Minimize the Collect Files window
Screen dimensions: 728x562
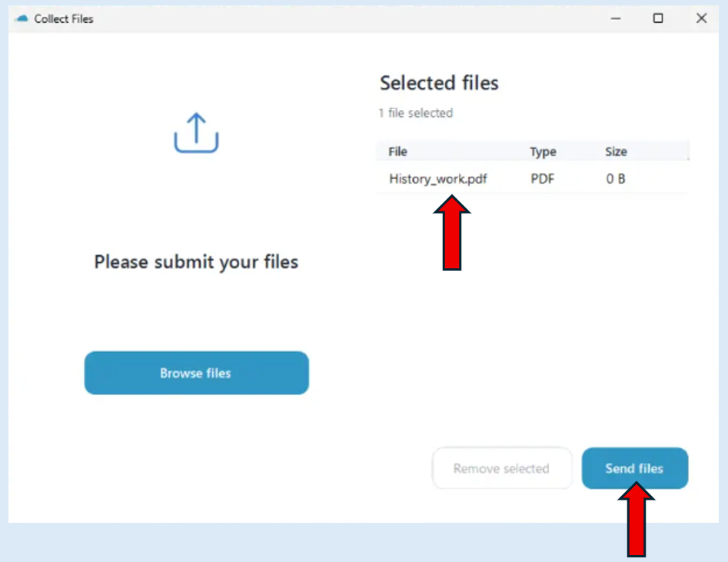616,18
